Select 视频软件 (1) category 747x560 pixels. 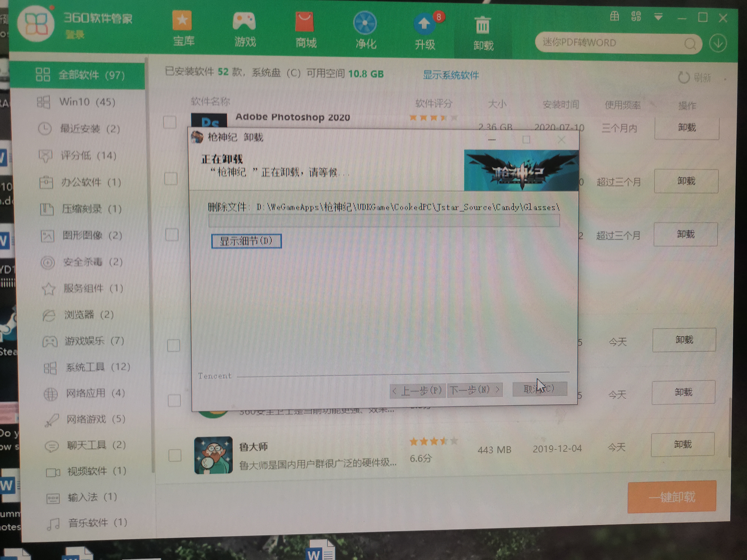[86, 471]
